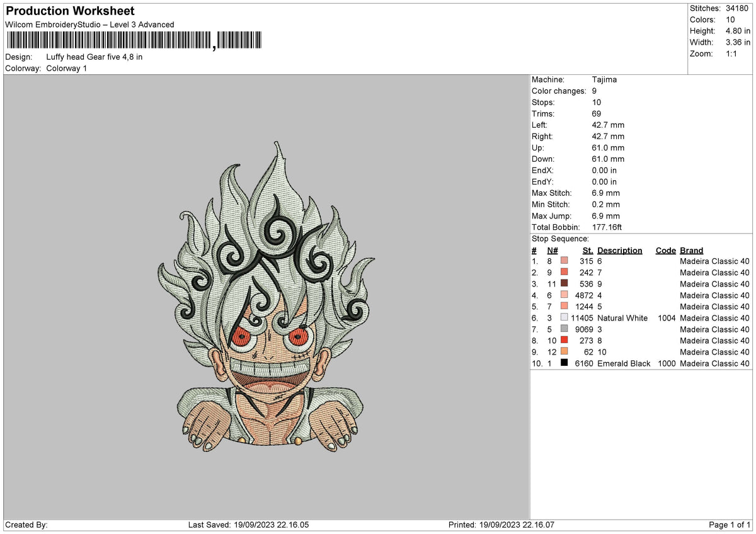Click the orange swatch for stop 9

(563, 352)
